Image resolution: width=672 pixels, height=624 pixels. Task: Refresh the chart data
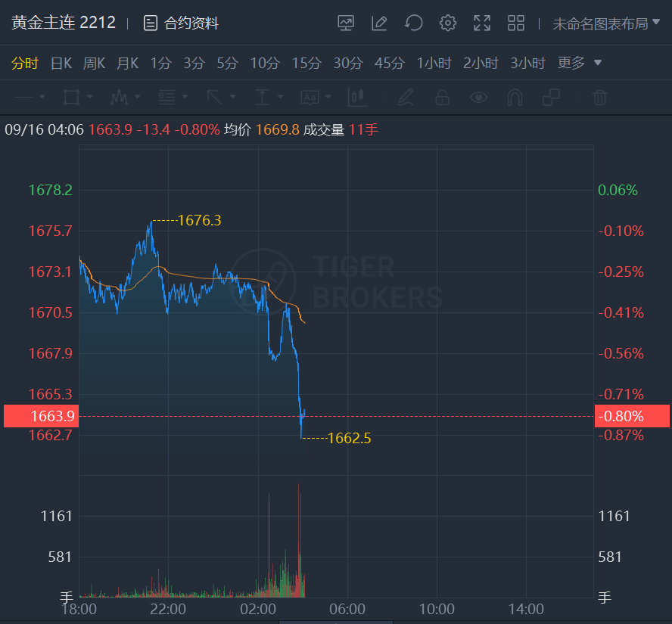[413, 23]
